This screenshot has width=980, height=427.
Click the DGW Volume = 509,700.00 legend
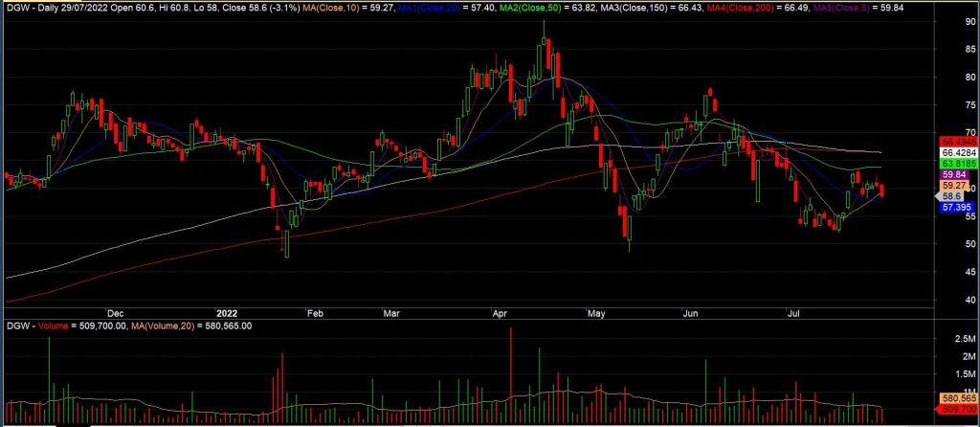coord(66,326)
